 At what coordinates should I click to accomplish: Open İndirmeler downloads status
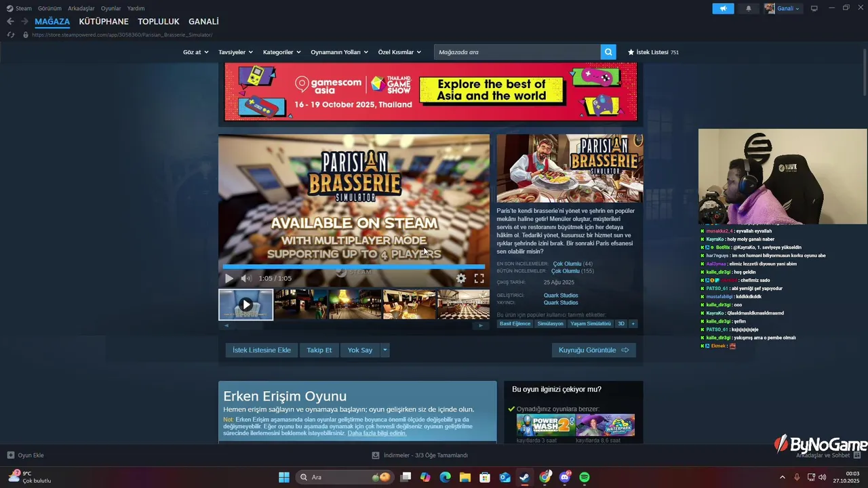pyautogui.click(x=420, y=455)
